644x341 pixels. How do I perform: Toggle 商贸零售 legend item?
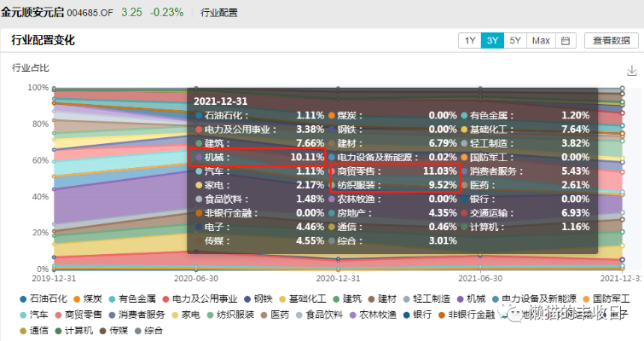point(81,314)
